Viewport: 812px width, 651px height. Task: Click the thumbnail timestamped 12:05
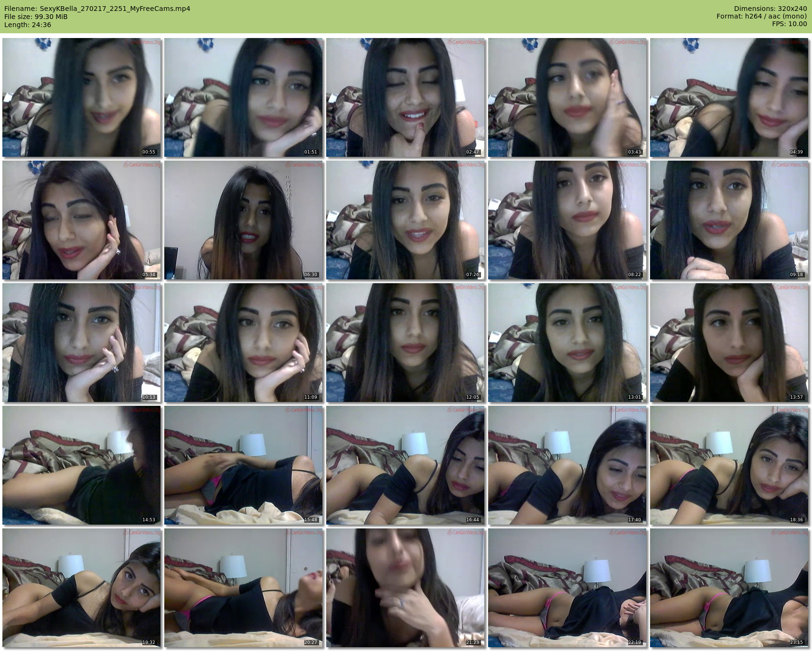(406, 343)
